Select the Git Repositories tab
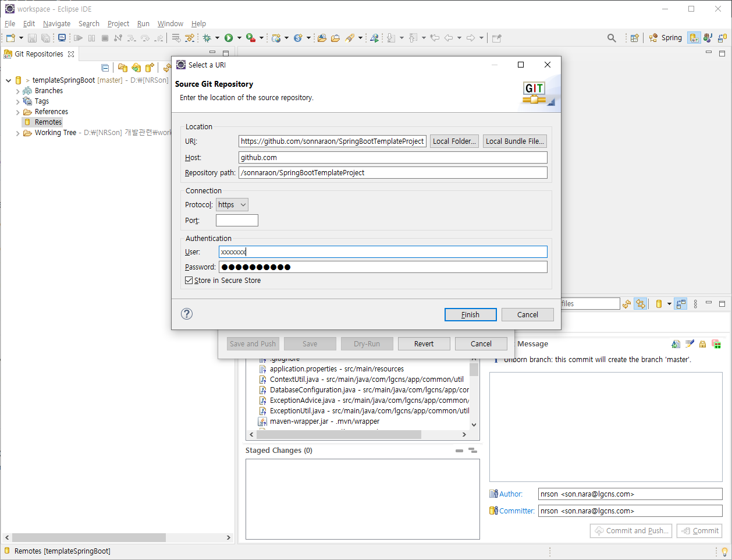 pyautogui.click(x=38, y=54)
